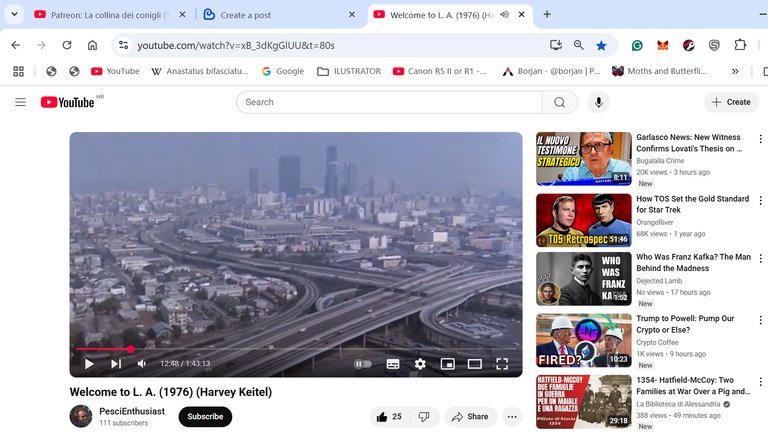The height and width of the screenshot is (433, 768).
Task: Go back to the previous page
Action: [16, 45]
